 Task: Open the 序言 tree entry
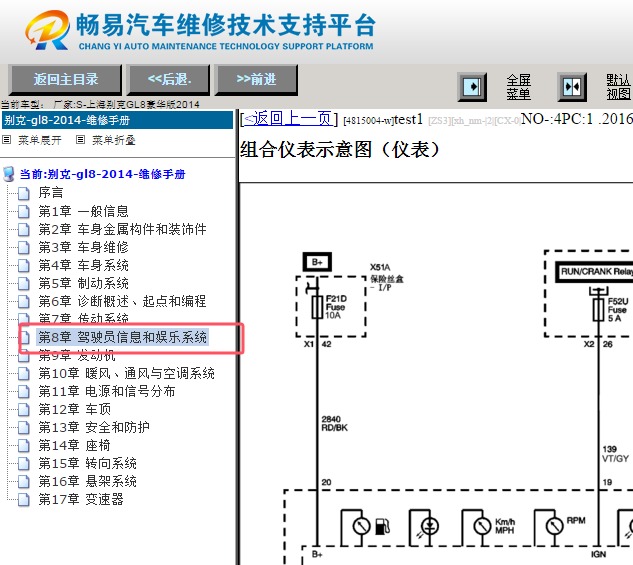(x=51, y=193)
